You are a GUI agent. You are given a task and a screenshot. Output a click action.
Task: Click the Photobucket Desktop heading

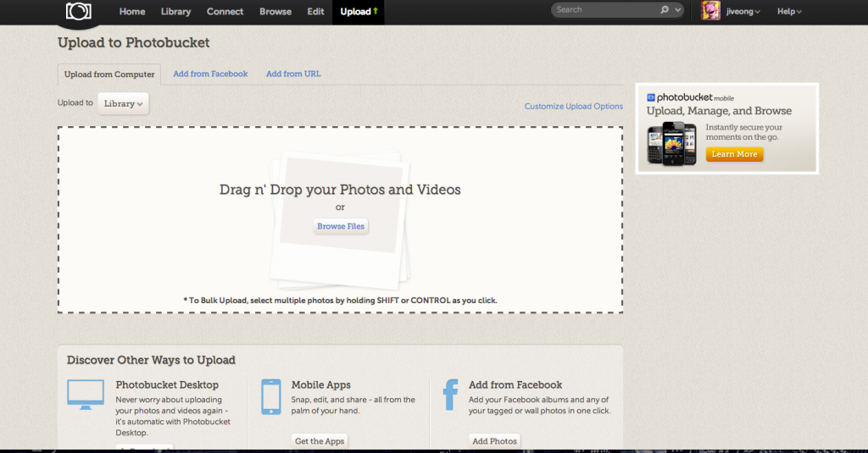(167, 384)
